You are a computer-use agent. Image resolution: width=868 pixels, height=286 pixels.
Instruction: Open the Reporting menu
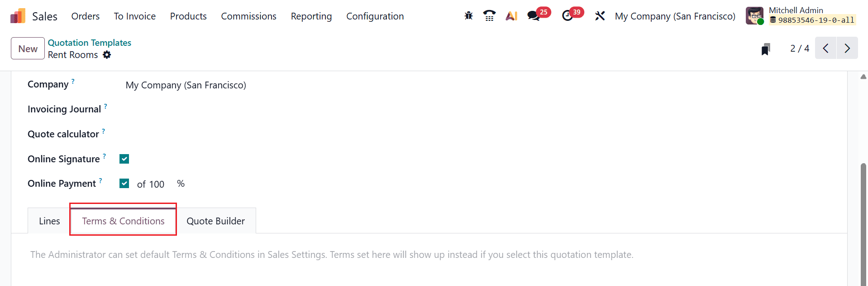pos(311,16)
